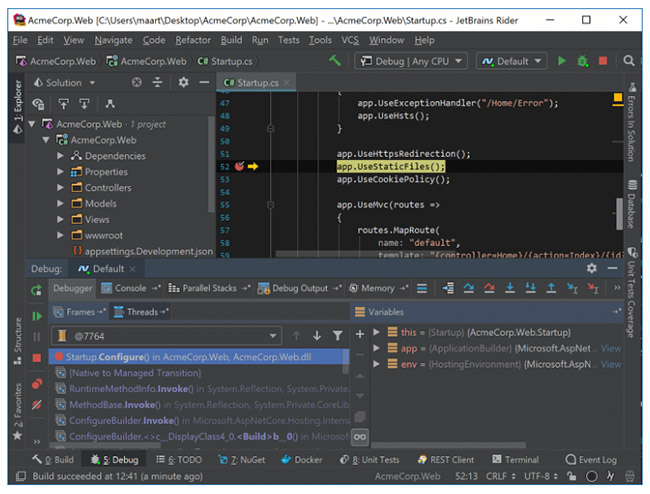Toggle the watches glasses icon
650x494 pixels.
click(x=360, y=437)
